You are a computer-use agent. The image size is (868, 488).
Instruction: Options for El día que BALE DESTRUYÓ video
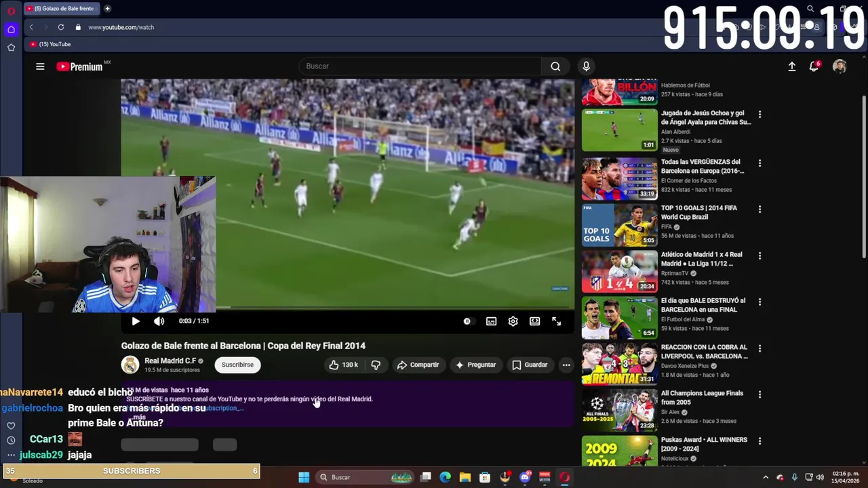(x=759, y=302)
